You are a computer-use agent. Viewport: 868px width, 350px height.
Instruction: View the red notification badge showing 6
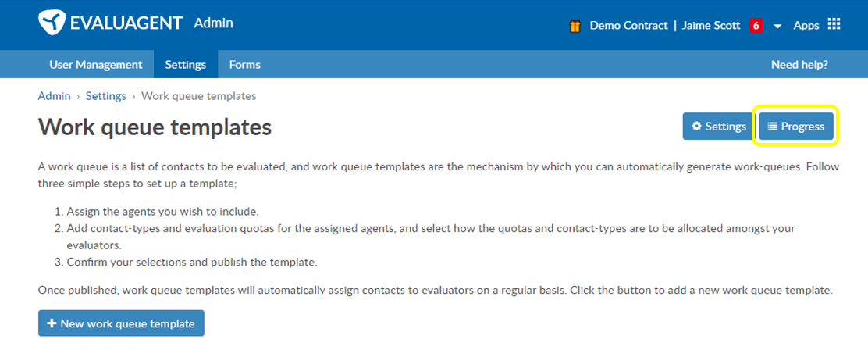coord(756,26)
